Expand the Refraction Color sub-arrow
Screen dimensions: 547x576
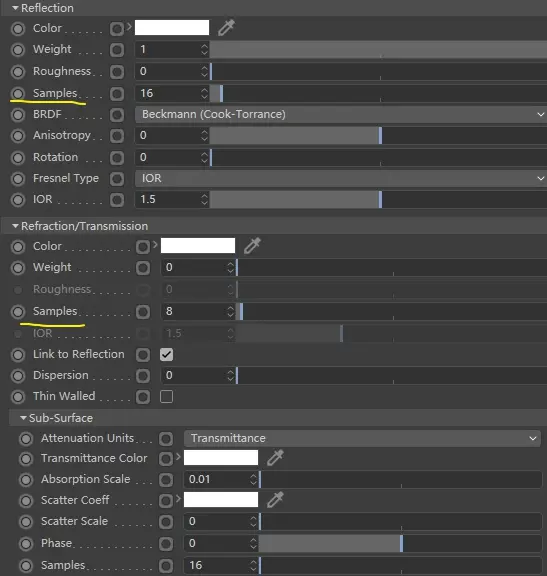pyautogui.click(x=155, y=244)
